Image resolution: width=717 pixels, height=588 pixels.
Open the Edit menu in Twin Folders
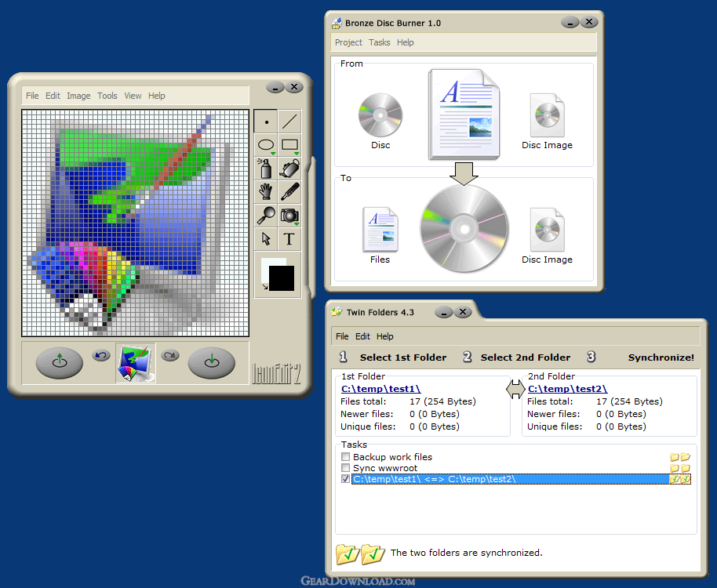(x=362, y=336)
